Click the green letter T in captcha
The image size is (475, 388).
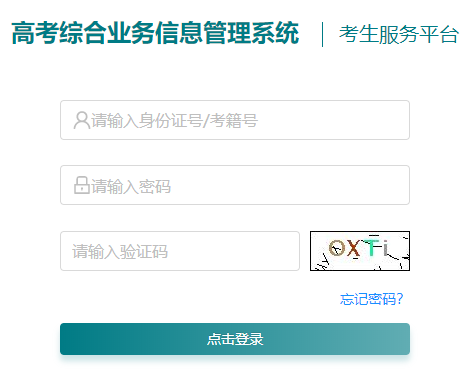371,247
